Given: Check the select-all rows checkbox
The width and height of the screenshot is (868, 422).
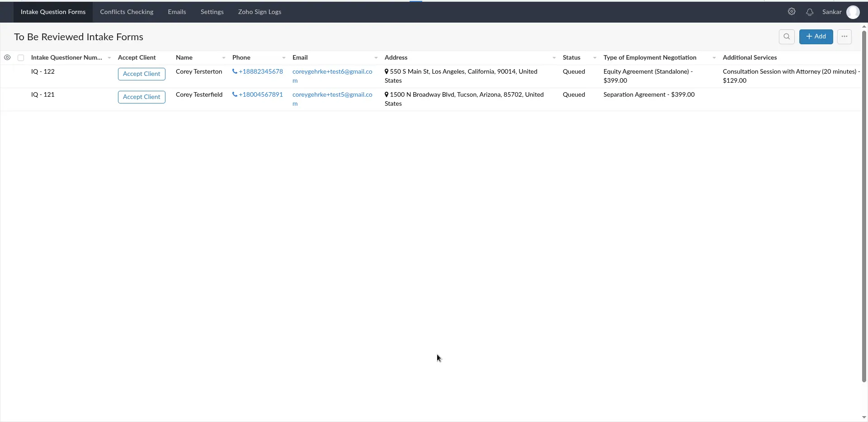Looking at the screenshot, I should 21,58.
